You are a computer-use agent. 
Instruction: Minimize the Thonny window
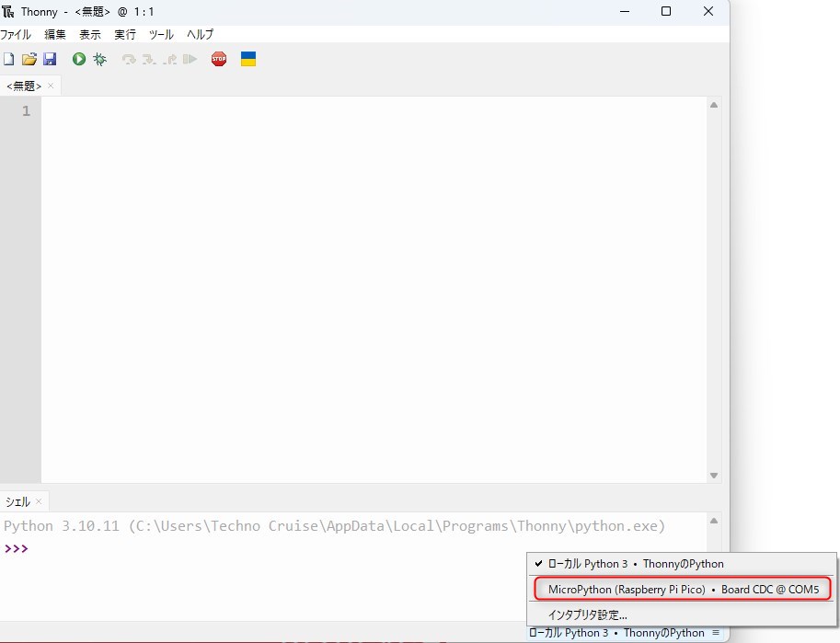click(625, 11)
